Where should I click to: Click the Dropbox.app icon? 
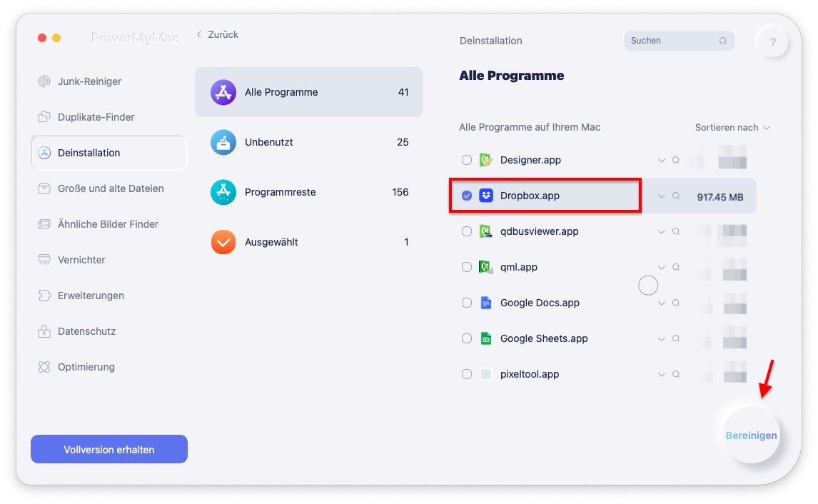click(485, 196)
